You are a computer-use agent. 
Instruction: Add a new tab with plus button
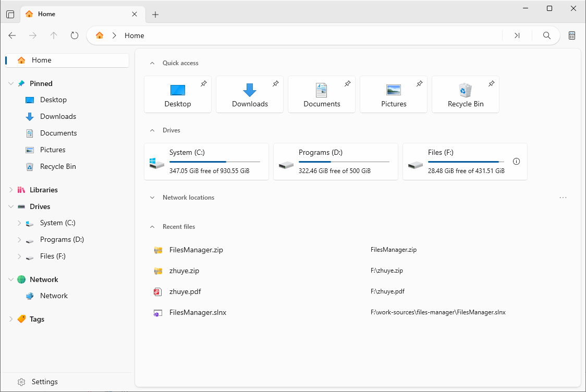[x=155, y=14]
